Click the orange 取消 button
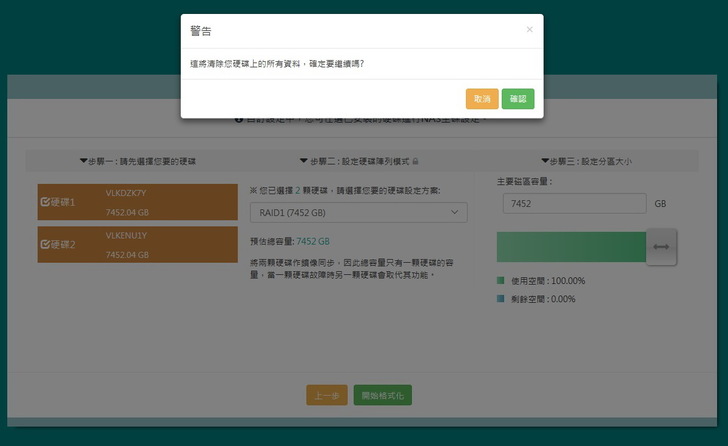The image size is (728, 446). [x=481, y=99]
